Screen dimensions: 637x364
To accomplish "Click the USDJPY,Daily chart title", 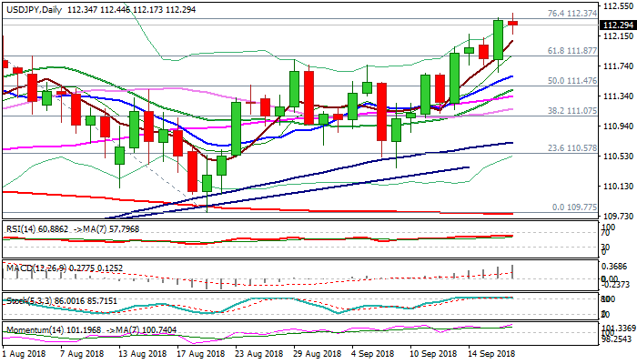I will click(33, 7).
